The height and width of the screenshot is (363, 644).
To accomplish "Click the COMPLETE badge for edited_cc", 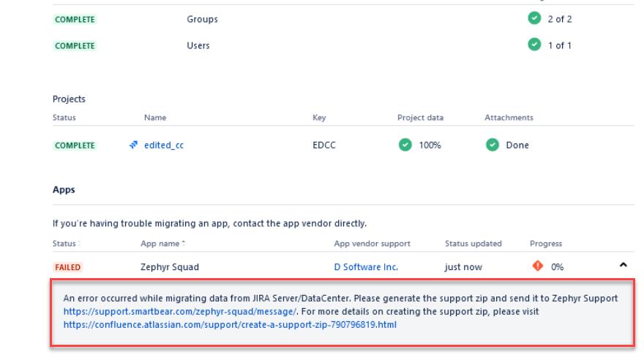I will pos(75,145).
